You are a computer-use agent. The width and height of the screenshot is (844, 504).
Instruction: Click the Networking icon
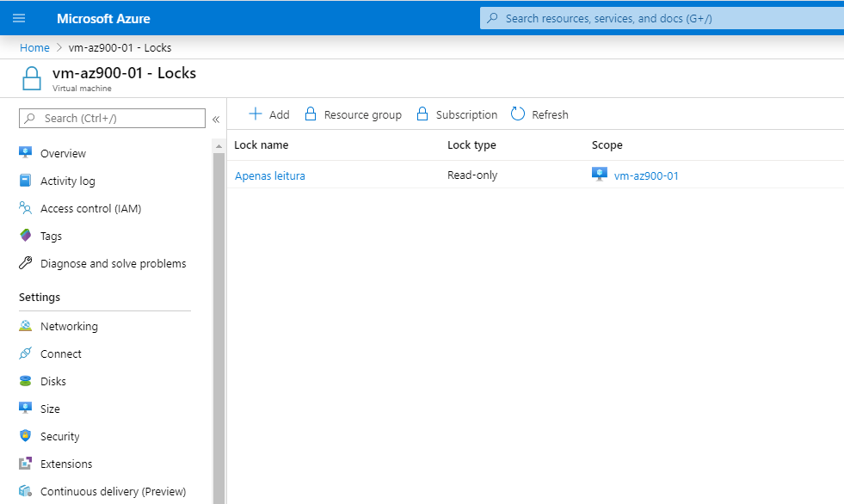(x=25, y=325)
